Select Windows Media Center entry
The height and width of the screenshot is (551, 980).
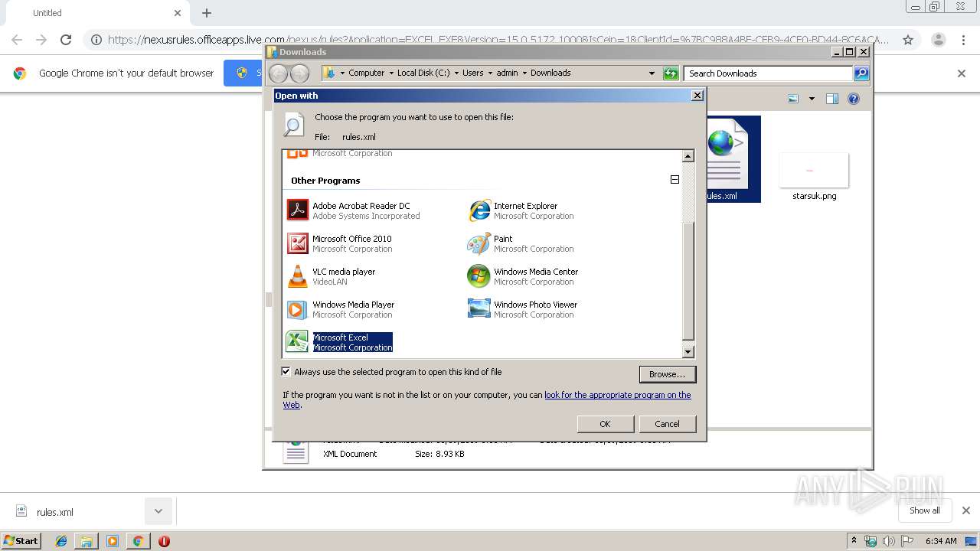click(x=523, y=276)
